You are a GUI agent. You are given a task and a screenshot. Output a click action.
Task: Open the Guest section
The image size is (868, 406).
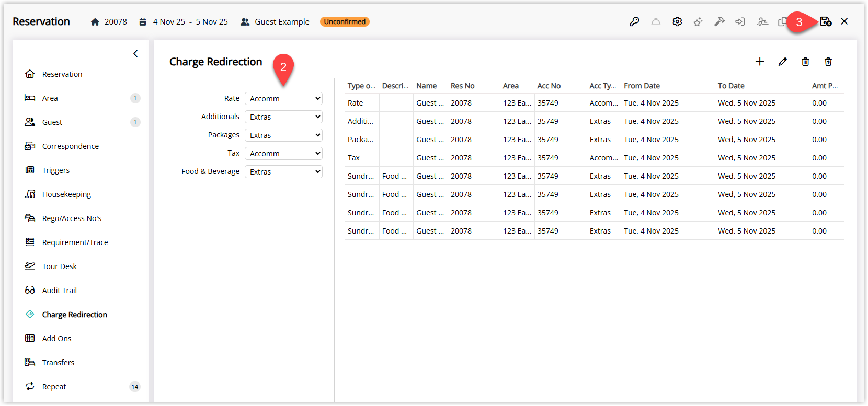coord(52,122)
